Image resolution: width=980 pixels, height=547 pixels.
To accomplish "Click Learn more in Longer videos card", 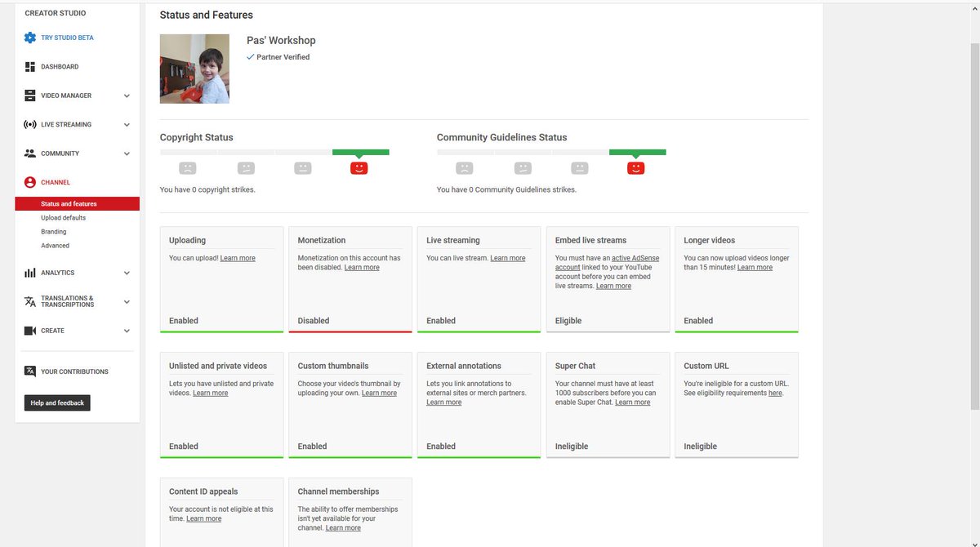I will (x=755, y=268).
